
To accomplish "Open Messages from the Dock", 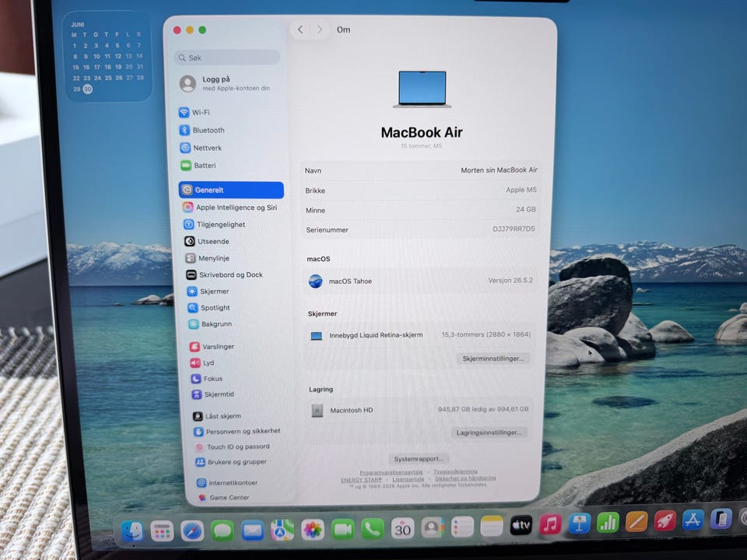I will [x=222, y=530].
